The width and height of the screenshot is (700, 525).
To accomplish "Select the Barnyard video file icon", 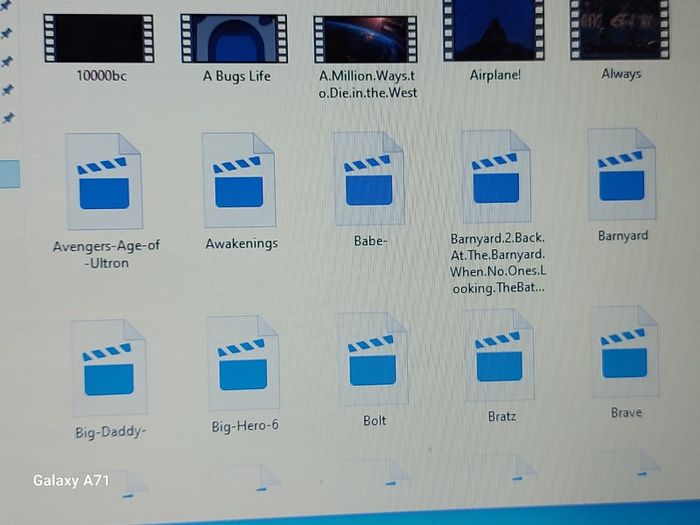I will [622, 174].
